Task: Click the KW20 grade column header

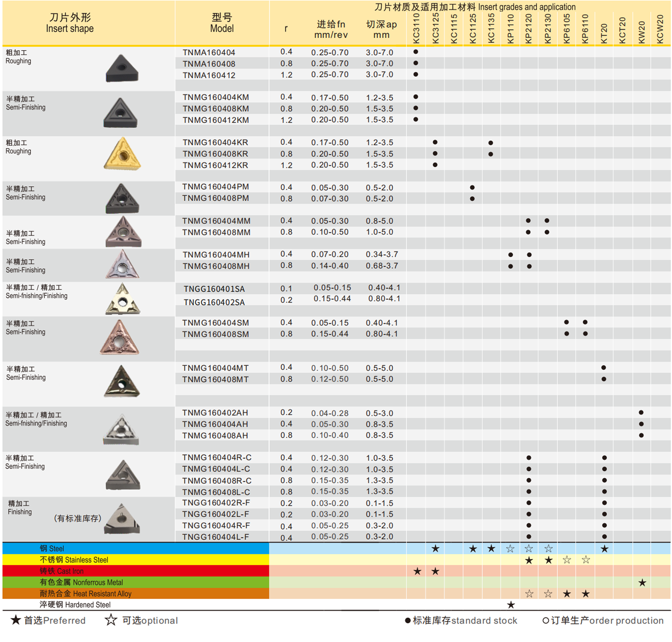Action: click(x=641, y=32)
